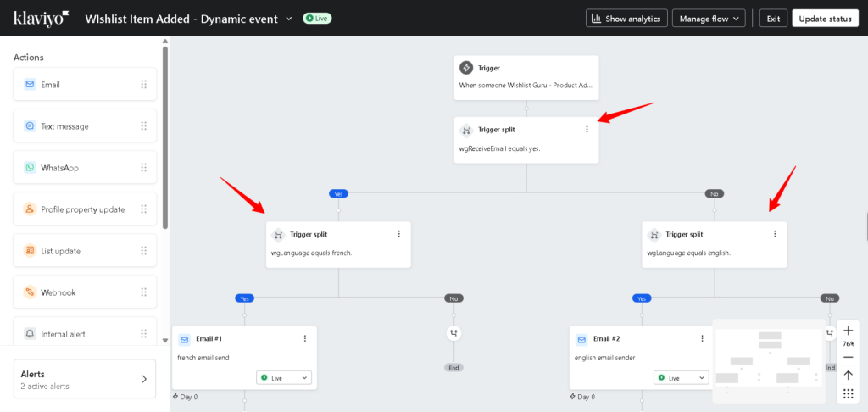Expand the flow name dropdown chevron
The height and width of the screenshot is (412, 868).
tap(290, 18)
